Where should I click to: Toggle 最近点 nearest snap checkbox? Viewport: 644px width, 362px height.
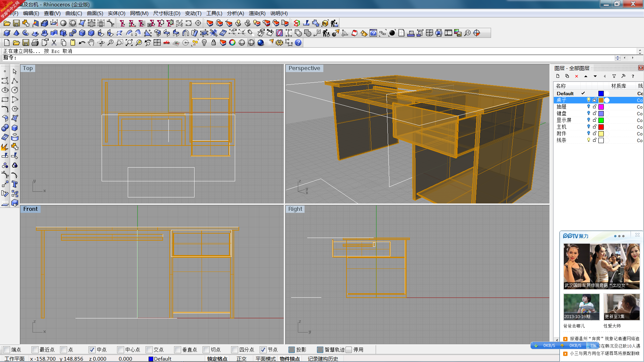coord(35,350)
